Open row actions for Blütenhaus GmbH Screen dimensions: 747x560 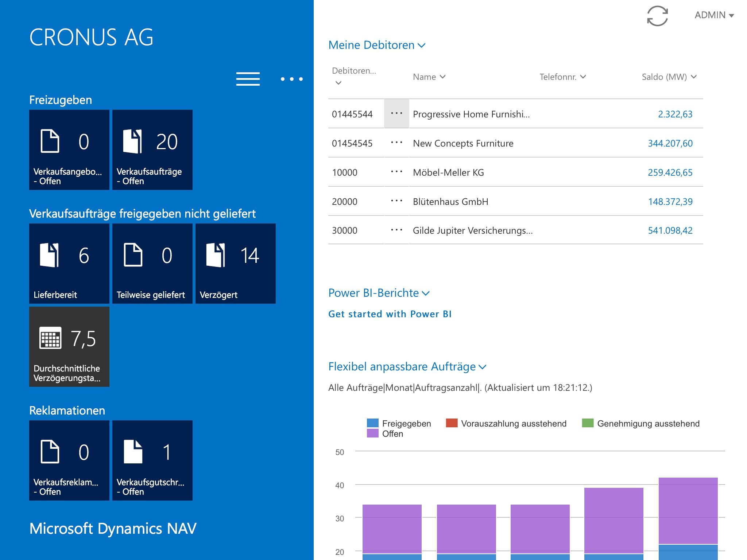[x=396, y=201]
